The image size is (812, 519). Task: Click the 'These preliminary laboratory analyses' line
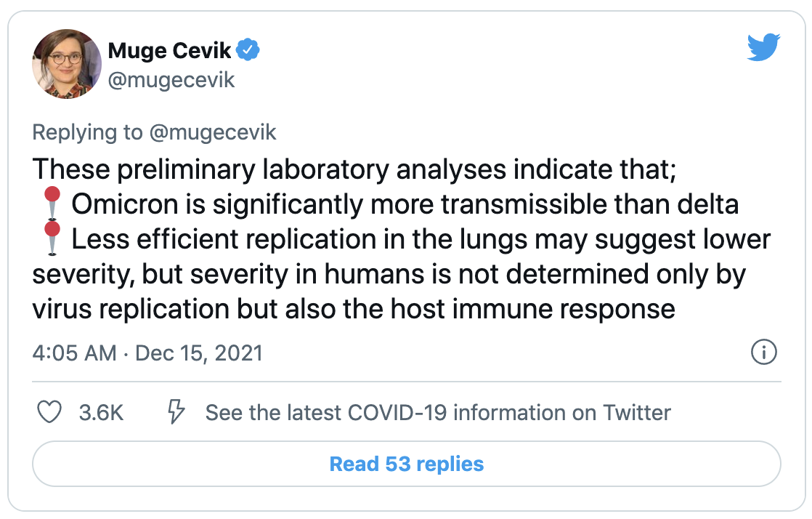[354, 169]
